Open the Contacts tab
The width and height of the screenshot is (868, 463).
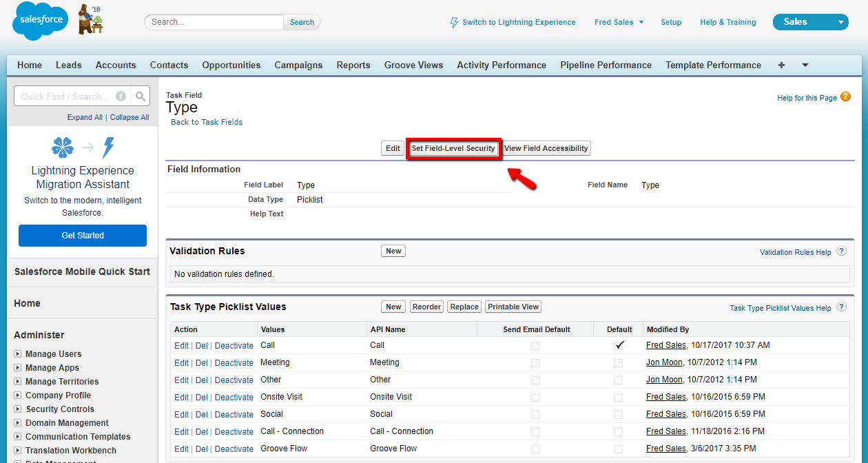[169, 65]
